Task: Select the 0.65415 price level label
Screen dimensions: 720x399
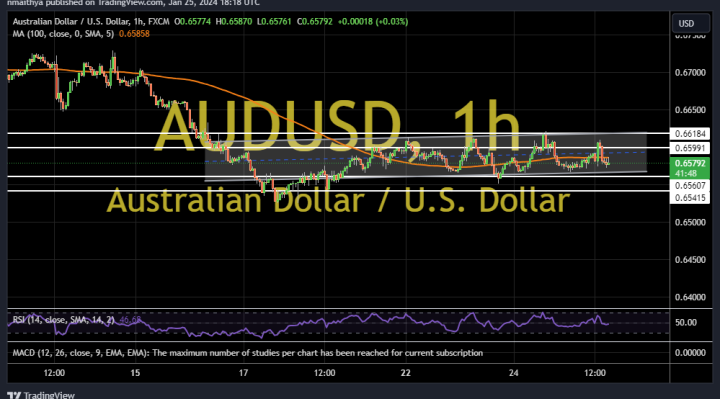Action: 690,198
